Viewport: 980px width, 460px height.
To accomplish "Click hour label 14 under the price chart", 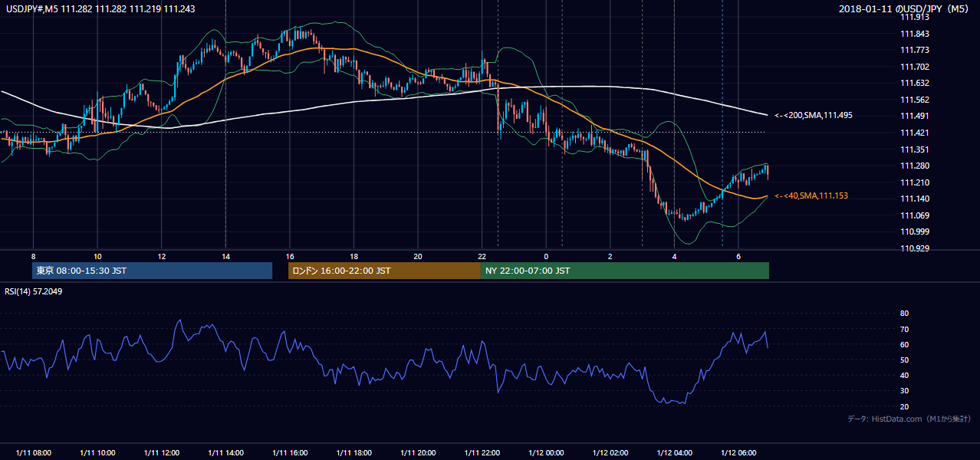I will [x=225, y=256].
